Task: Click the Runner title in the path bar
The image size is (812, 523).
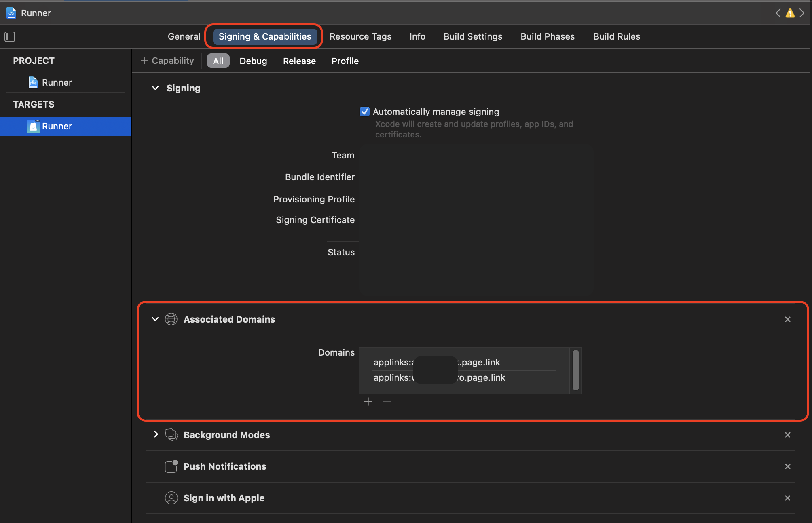Action: tap(36, 13)
